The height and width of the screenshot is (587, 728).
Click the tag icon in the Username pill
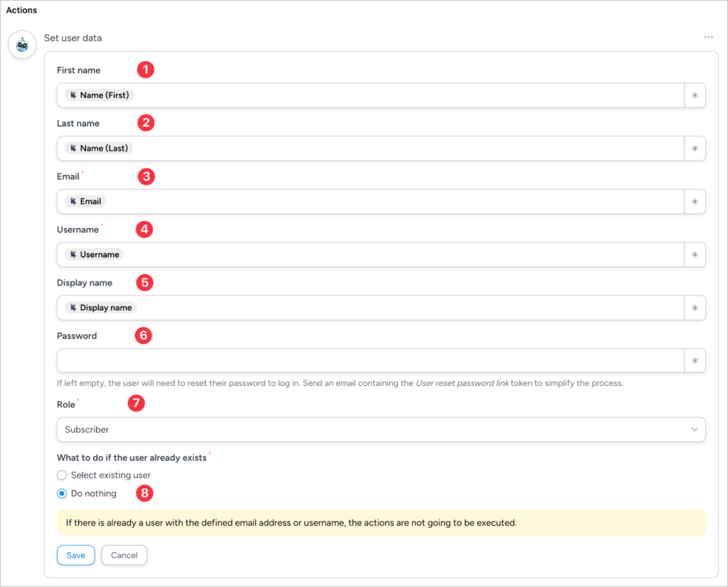click(x=72, y=254)
